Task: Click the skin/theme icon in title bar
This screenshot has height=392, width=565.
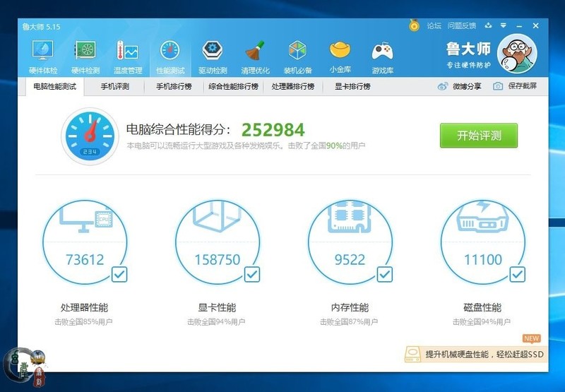Action: pyautogui.click(x=488, y=25)
